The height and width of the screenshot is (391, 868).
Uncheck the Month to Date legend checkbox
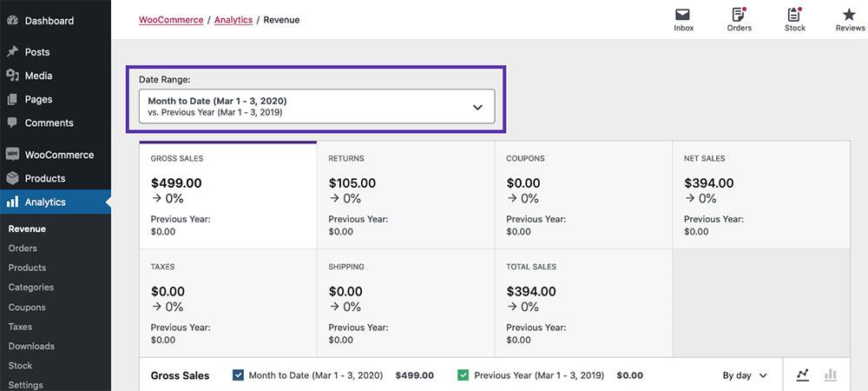pyautogui.click(x=238, y=375)
